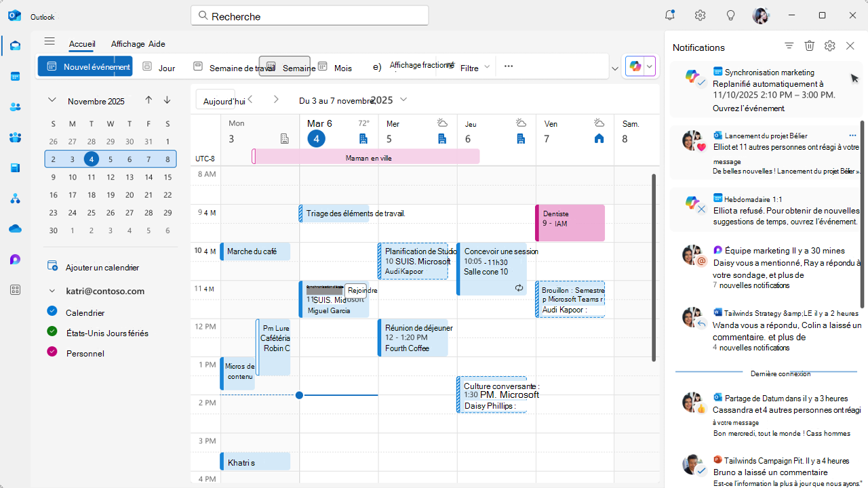This screenshot has height=488, width=868.
Task: Click the lightbulb tips icon
Action: tap(731, 15)
